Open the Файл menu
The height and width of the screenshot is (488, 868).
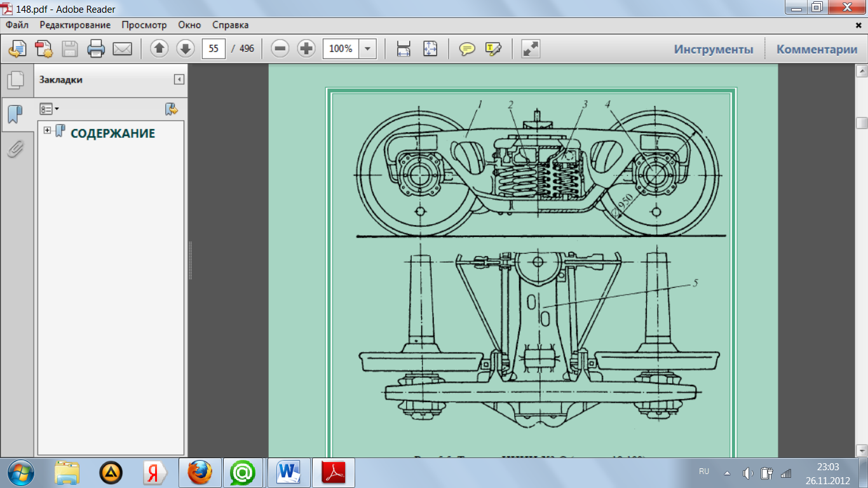coord(18,25)
